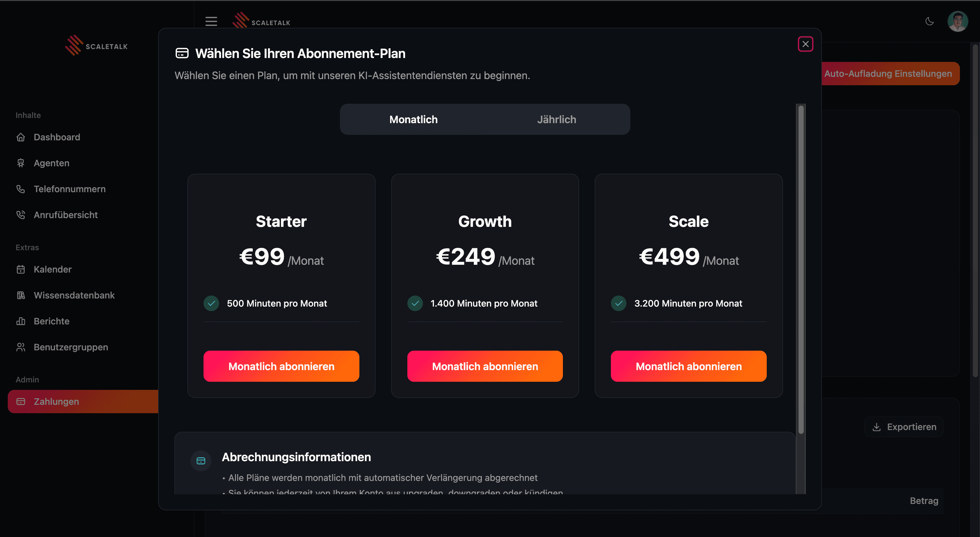Click the hamburger menu icon

click(x=211, y=21)
